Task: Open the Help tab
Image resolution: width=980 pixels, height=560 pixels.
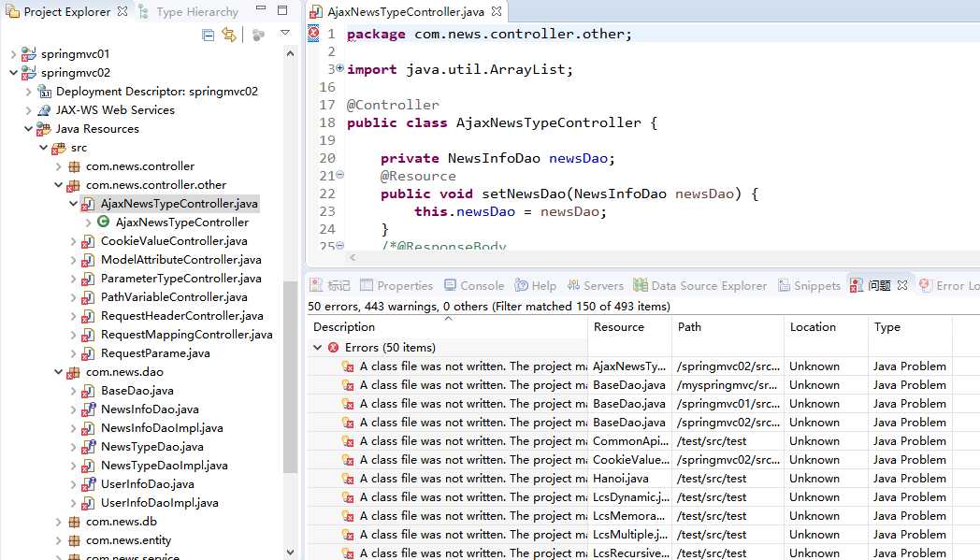Action: pyautogui.click(x=535, y=286)
